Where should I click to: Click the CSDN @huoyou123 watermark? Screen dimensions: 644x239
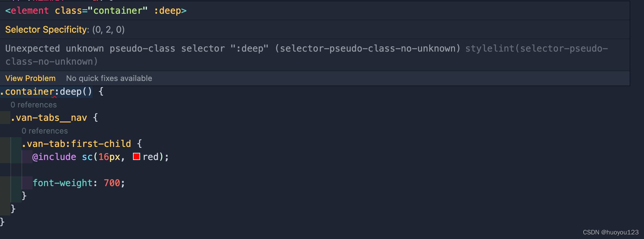click(x=612, y=232)
